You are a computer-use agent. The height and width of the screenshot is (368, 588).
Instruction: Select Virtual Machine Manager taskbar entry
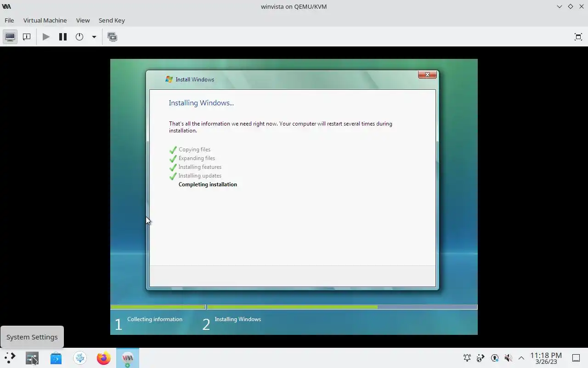(x=128, y=358)
